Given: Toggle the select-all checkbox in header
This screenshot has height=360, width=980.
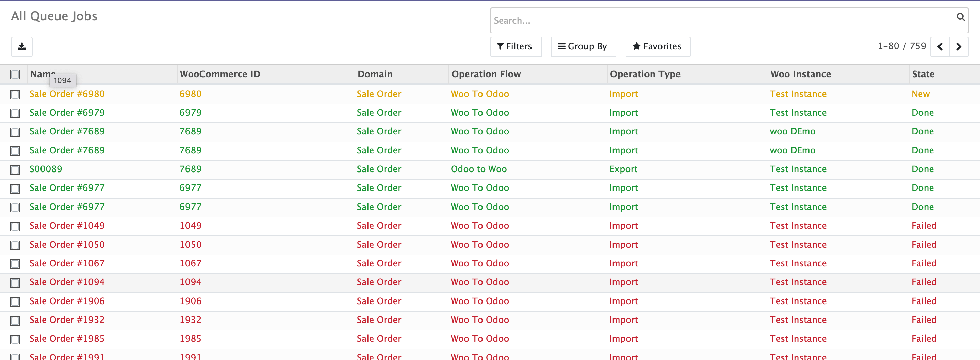Looking at the screenshot, I should [15, 74].
